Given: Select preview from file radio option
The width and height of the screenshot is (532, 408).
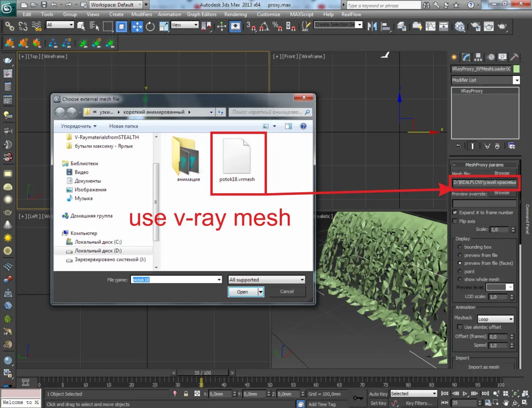Looking at the screenshot, I should [460, 255].
